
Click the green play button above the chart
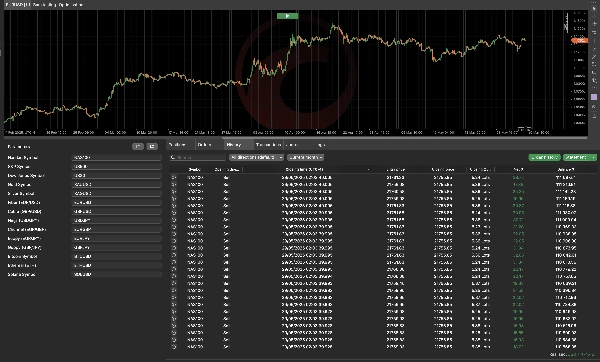click(x=287, y=16)
